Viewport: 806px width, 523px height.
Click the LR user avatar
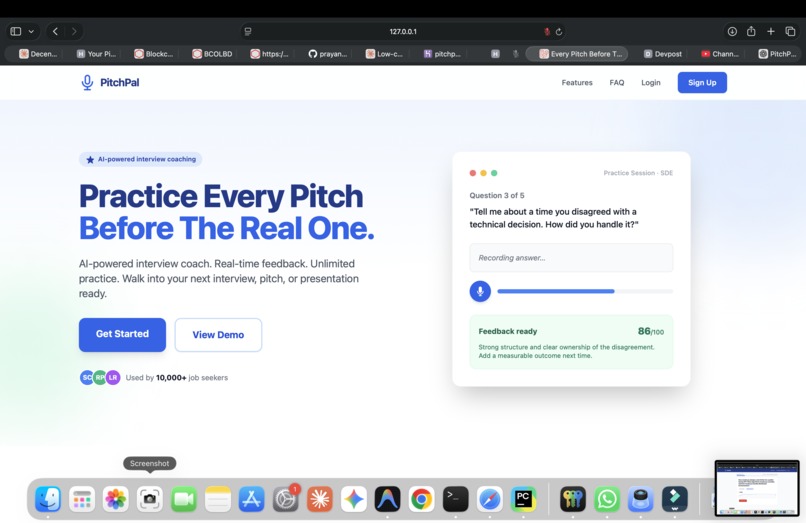click(x=113, y=377)
